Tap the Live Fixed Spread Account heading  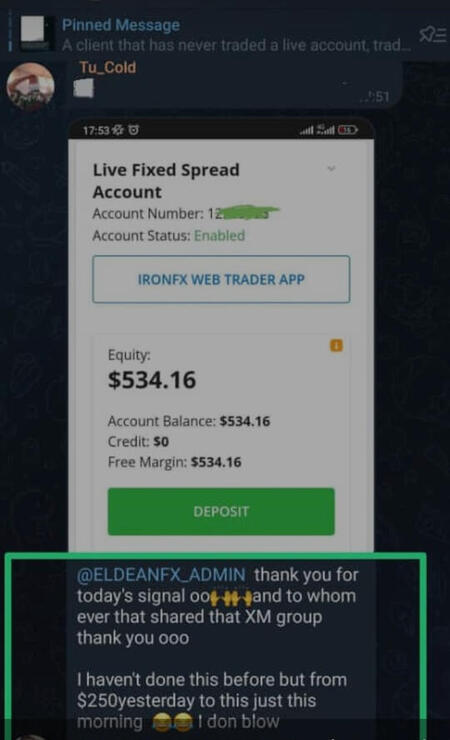coord(166,181)
